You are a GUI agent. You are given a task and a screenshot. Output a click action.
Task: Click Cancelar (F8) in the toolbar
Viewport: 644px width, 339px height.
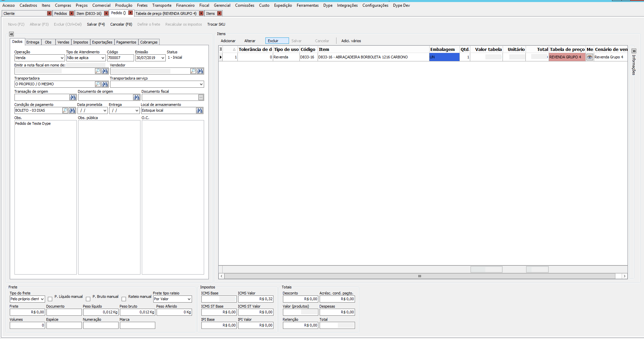tap(121, 24)
